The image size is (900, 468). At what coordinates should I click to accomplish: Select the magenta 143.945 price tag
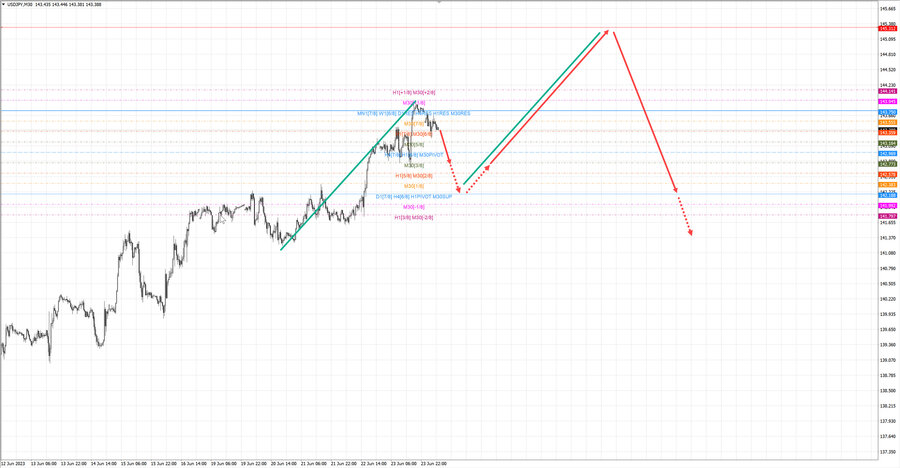(888, 102)
